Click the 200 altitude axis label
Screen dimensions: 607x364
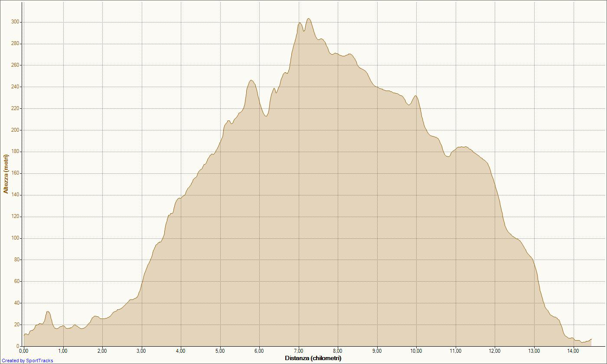click(x=16, y=130)
